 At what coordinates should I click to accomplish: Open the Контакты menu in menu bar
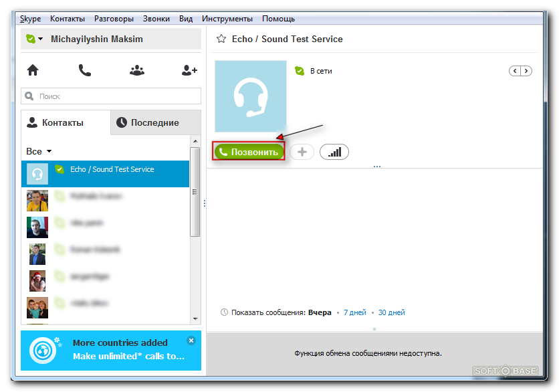pyautogui.click(x=68, y=19)
